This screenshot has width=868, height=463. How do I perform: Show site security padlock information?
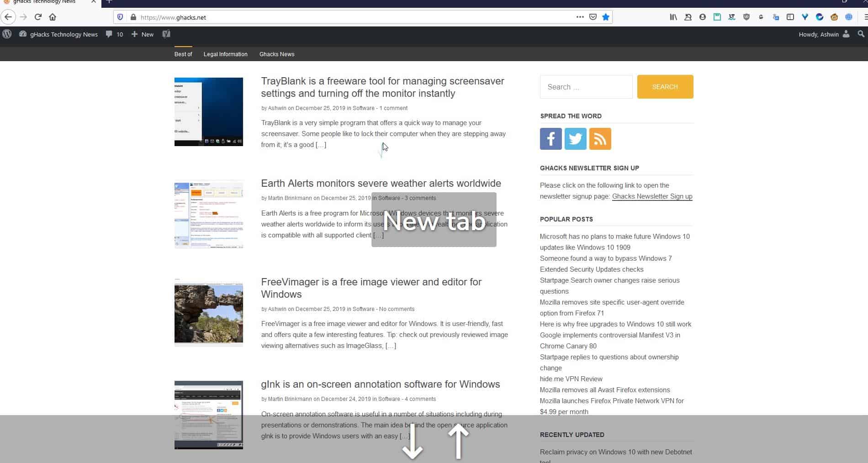(x=133, y=17)
